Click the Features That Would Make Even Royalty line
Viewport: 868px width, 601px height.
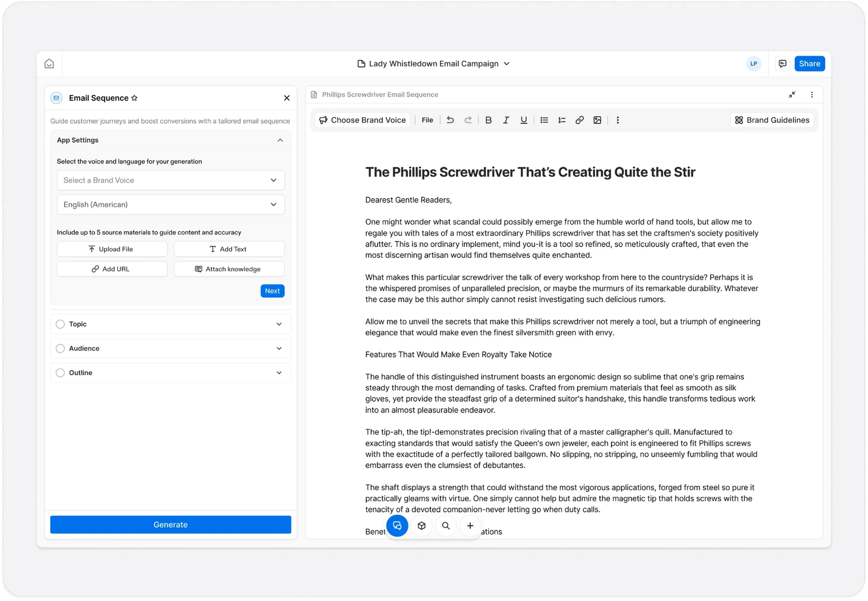pyautogui.click(x=458, y=355)
